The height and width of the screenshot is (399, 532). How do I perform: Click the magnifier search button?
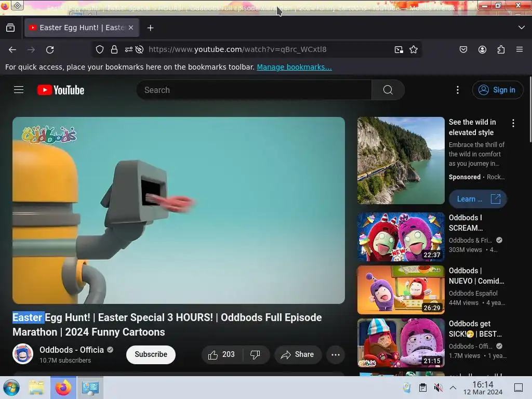click(x=388, y=90)
